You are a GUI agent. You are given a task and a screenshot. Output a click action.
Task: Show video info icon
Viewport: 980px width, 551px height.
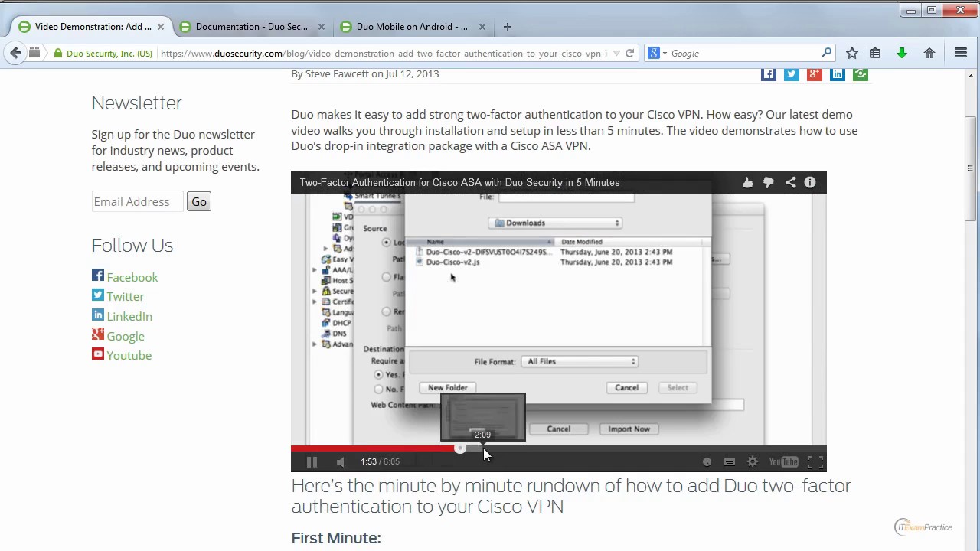coord(810,182)
